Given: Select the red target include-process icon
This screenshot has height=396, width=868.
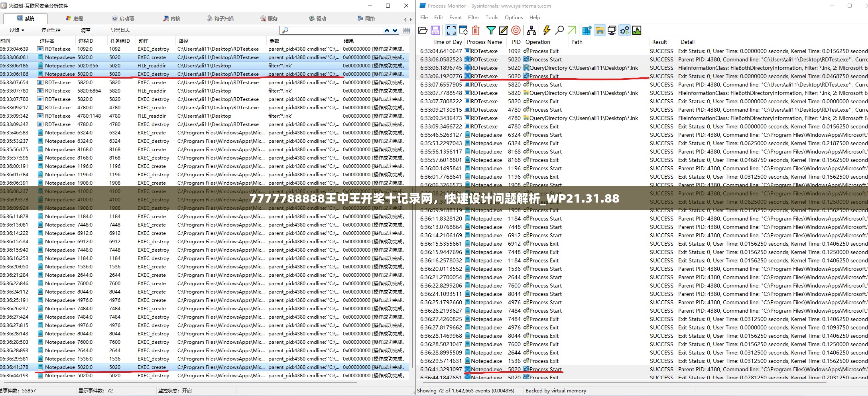Looking at the screenshot, I should point(516,30).
